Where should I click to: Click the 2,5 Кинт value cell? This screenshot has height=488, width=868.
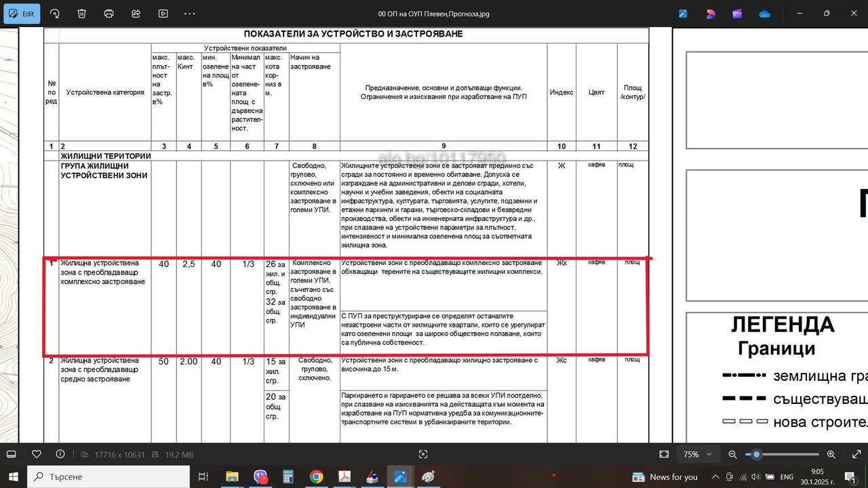point(189,264)
